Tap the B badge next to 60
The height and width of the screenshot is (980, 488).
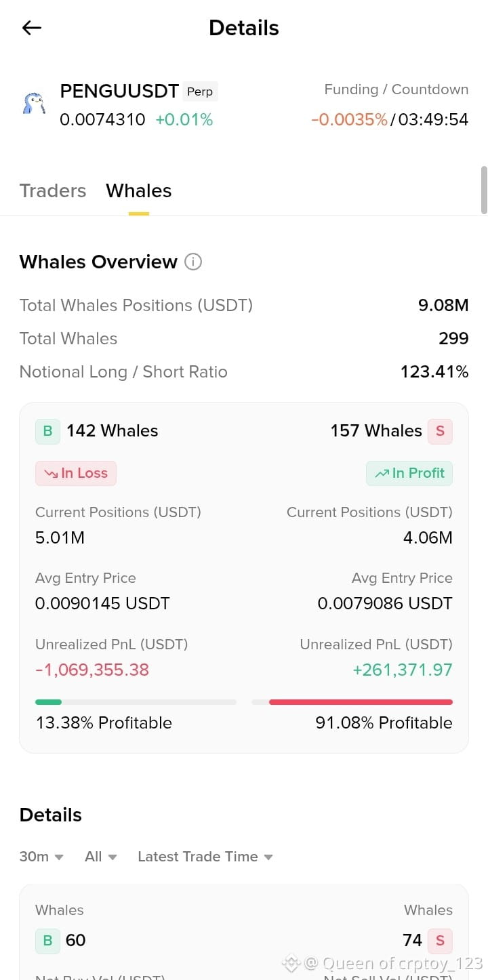click(x=47, y=941)
